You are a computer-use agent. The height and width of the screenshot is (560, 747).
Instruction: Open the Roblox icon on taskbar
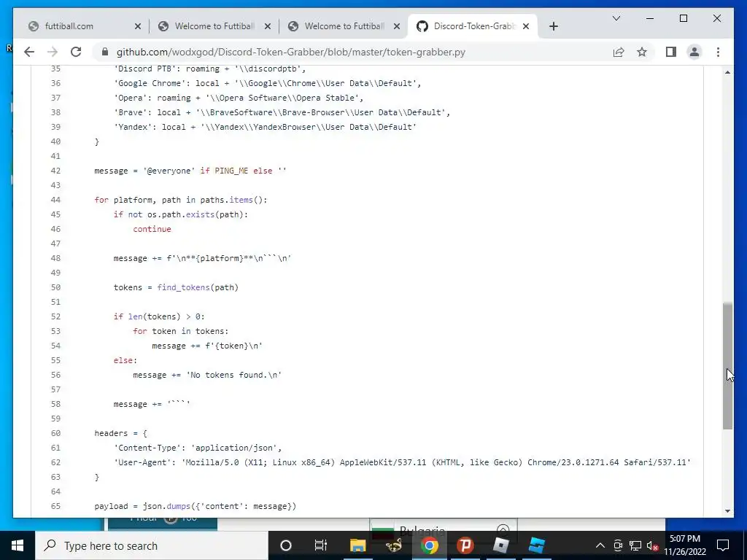pyautogui.click(x=500, y=545)
